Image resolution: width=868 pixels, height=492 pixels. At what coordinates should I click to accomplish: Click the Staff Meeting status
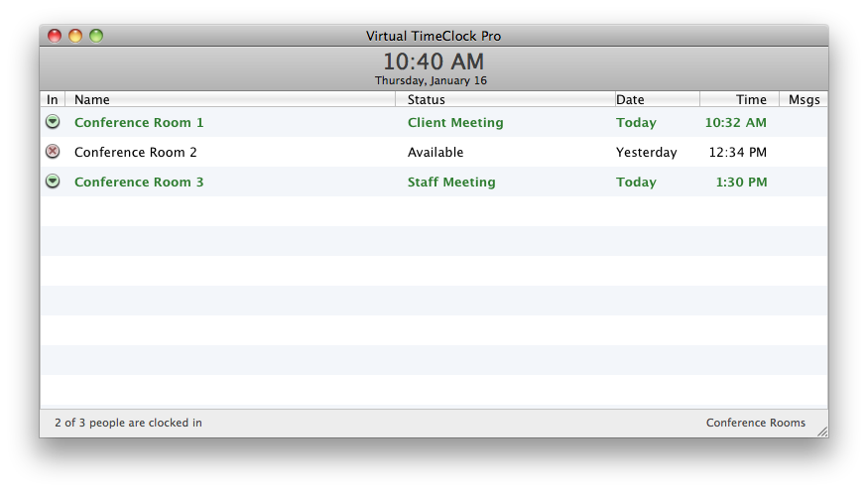pyautogui.click(x=451, y=183)
